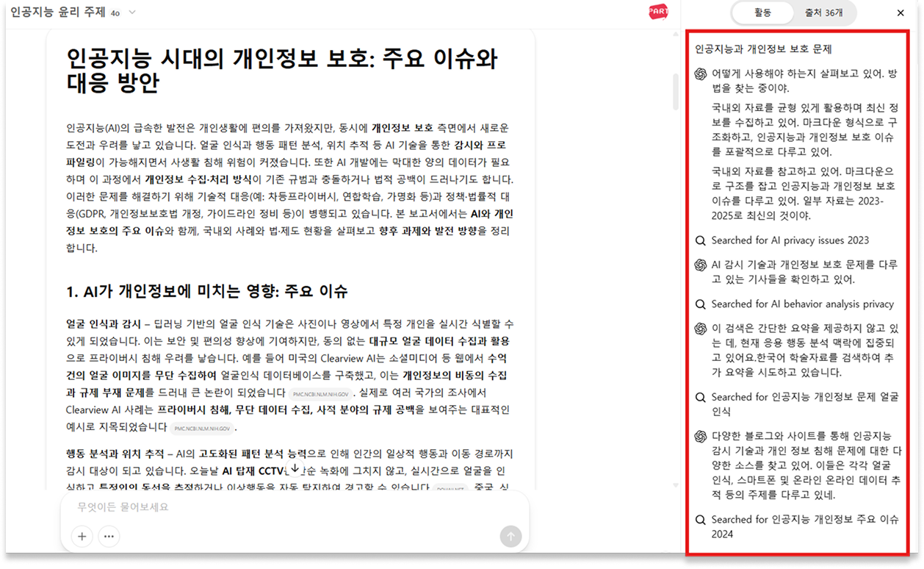Close the activity side panel
Image resolution: width=924 pixels, height=569 pixels.
click(900, 12)
